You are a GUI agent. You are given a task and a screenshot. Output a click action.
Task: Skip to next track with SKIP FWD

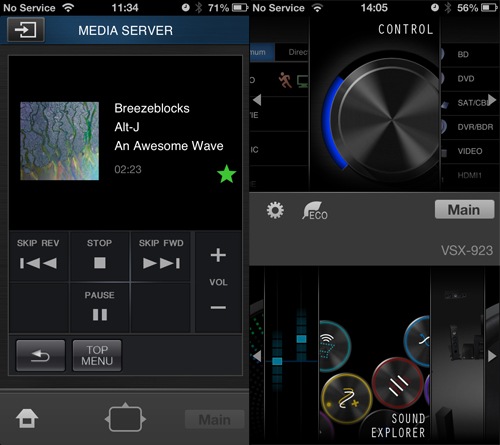[161, 256]
